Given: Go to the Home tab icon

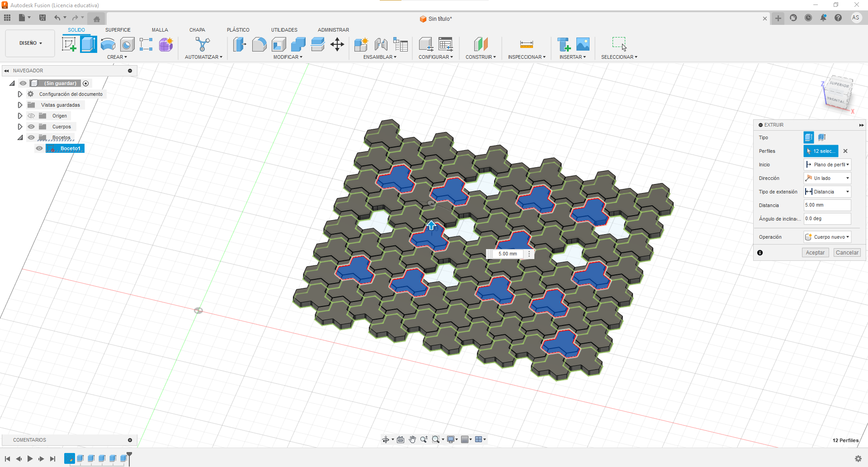Looking at the screenshot, I should tap(96, 19).
